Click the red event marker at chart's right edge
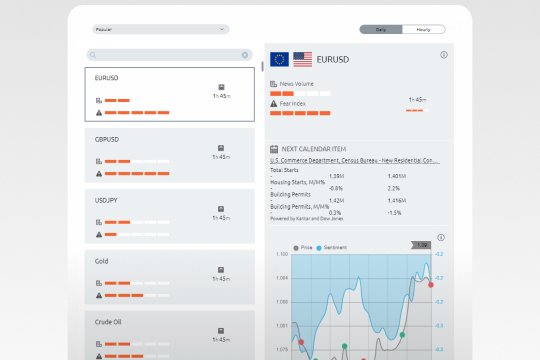This screenshot has width=540, height=360. tap(431, 285)
